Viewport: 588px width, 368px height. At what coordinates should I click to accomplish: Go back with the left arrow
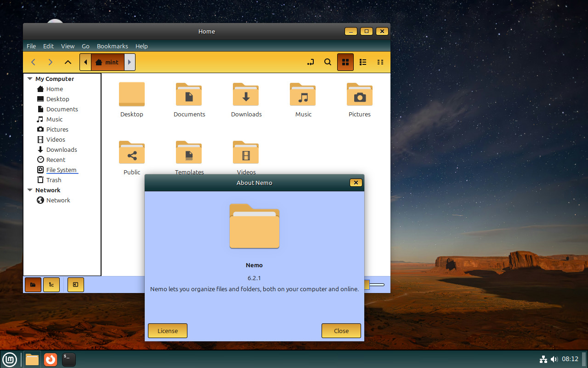(33, 62)
